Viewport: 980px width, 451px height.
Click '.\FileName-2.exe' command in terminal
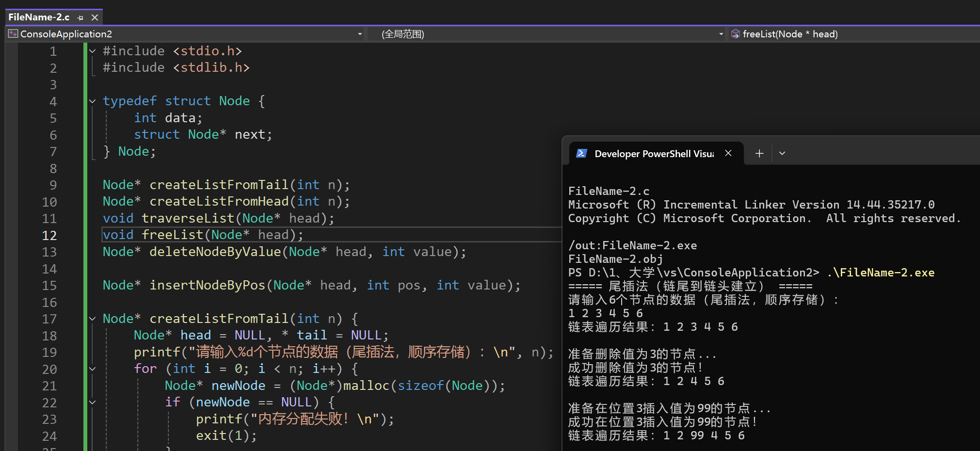point(881,273)
